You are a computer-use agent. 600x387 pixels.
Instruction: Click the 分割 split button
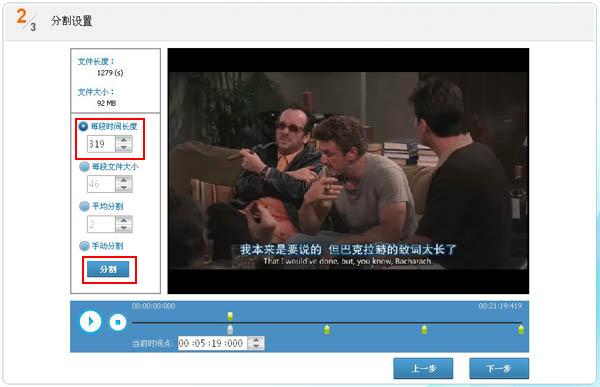point(108,269)
